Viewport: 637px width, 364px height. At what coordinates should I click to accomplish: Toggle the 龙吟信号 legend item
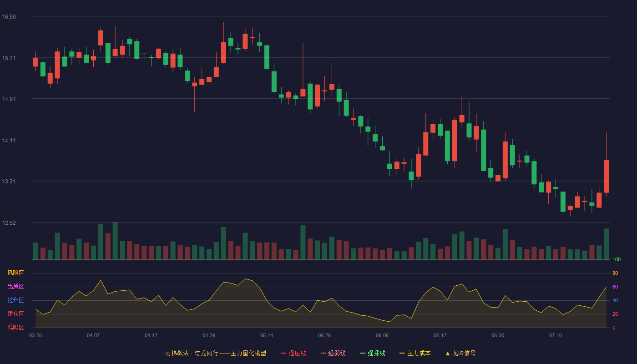click(460, 353)
